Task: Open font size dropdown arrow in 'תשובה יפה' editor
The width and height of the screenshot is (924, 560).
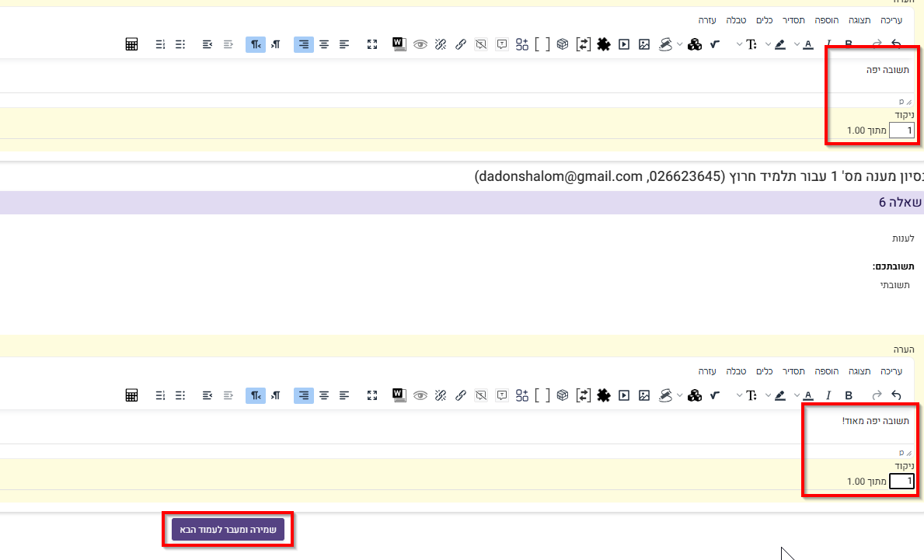Action: pyautogui.click(x=739, y=44)
